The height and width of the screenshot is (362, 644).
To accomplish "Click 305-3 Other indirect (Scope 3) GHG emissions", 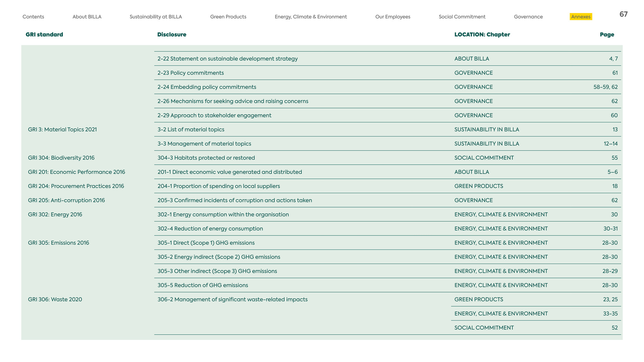I will point(217,271).
